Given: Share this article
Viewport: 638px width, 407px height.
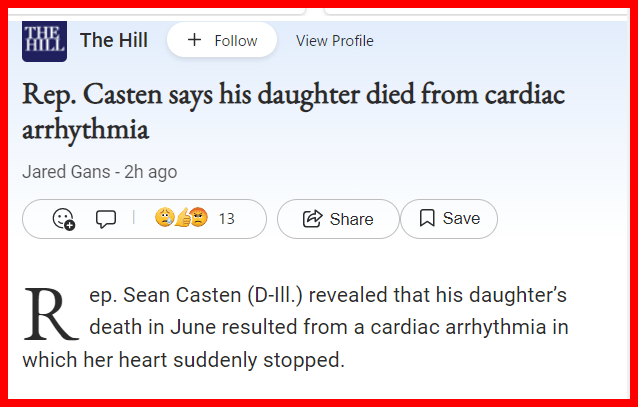Looking at the screenshot, I should pyautogui.click(x=337, y=219).
